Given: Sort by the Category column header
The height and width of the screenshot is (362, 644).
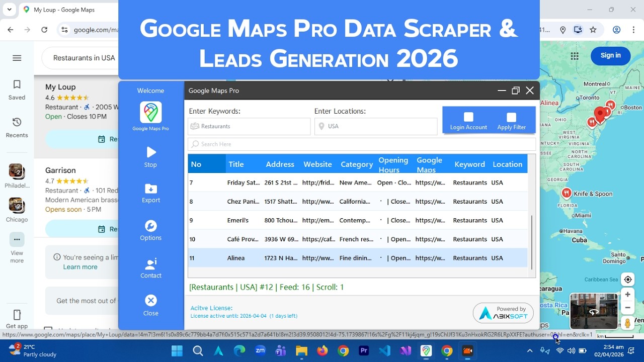Looking at the screenshot, I should 357,164.
